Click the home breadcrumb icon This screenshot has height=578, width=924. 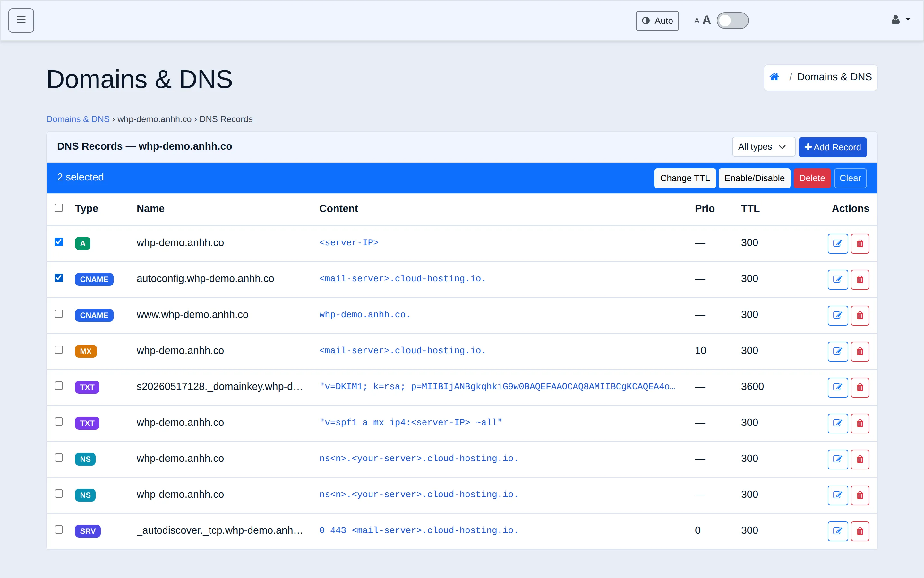[774, 77]
